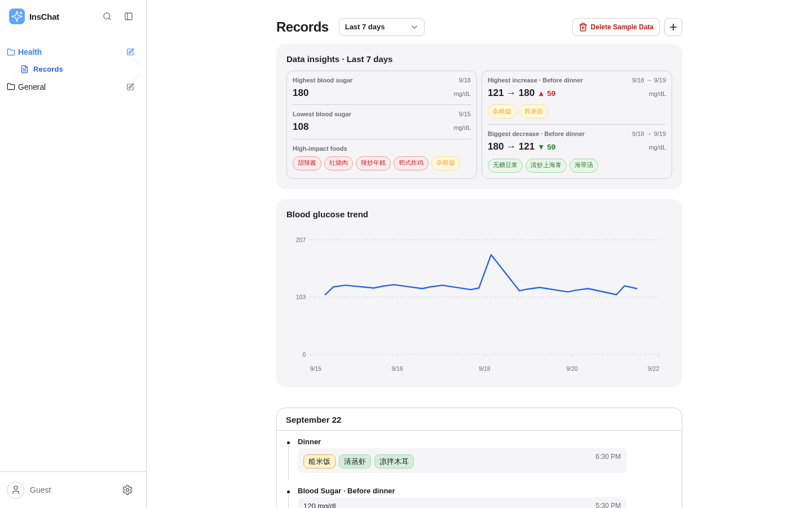Click the 清炒上海青 tag

coord(546,165)
